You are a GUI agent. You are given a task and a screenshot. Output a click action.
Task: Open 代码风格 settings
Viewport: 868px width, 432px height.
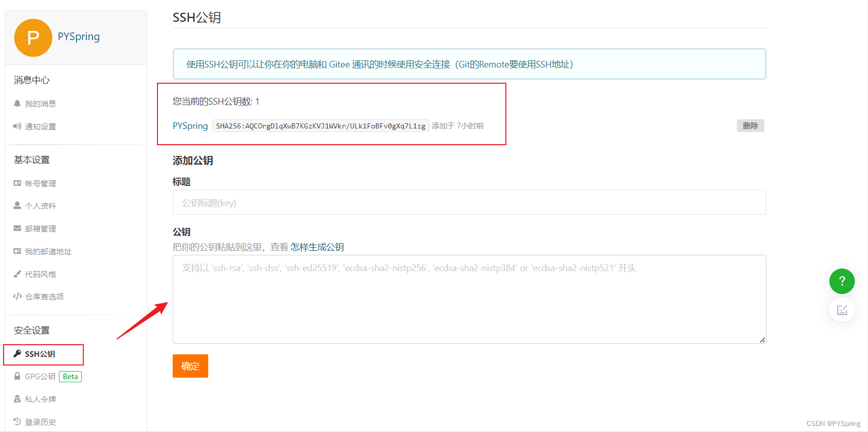point(40,274)
